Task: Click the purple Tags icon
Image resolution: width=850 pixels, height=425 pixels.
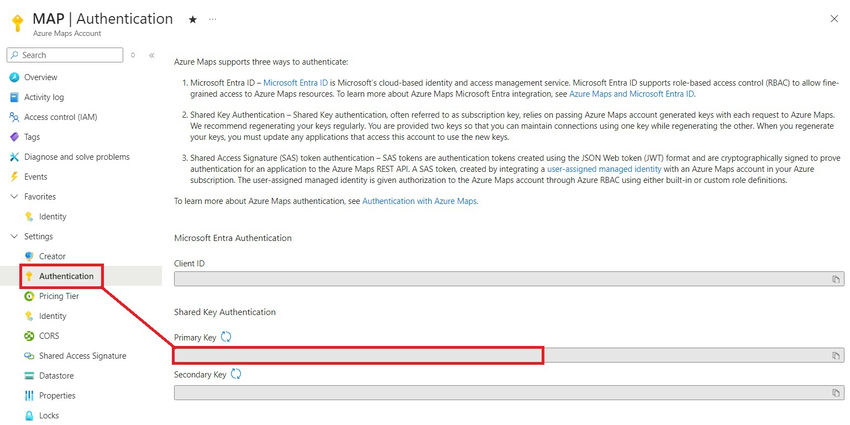Action: pos(15,137)
